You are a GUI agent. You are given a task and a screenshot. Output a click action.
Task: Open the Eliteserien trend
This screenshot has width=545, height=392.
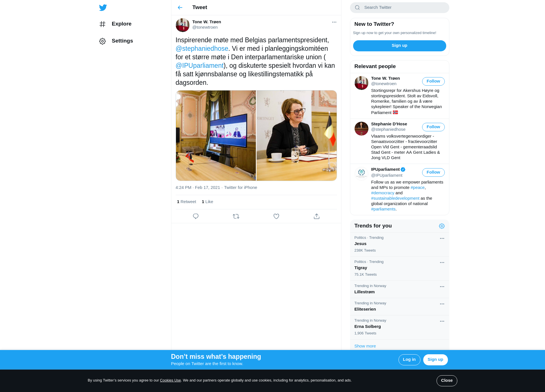(399, 307)
